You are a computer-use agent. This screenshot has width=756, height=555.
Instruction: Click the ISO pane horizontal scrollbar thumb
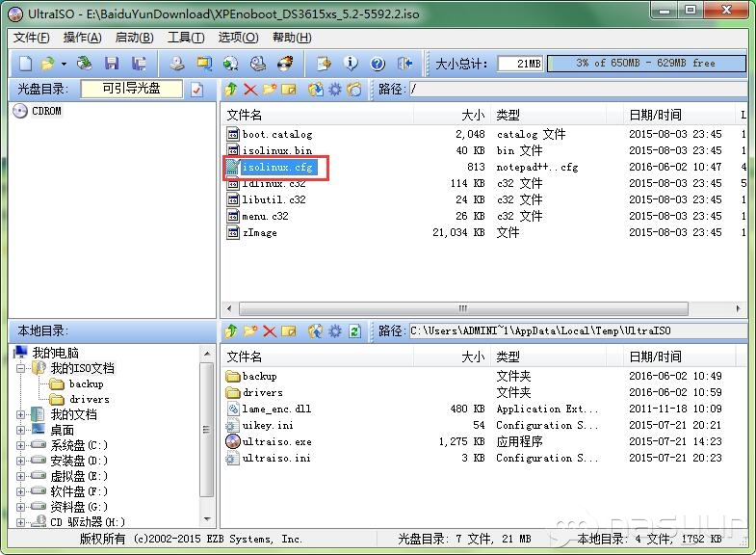[x=463, y=308]
